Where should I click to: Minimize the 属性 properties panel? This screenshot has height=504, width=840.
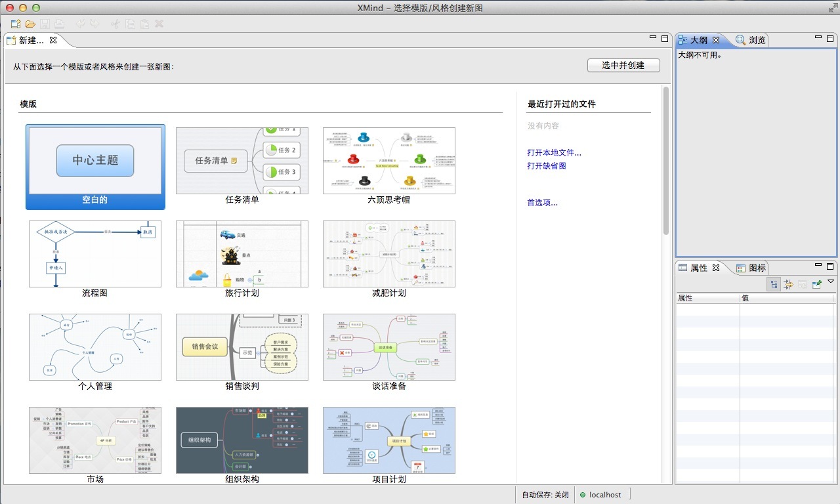818,265
